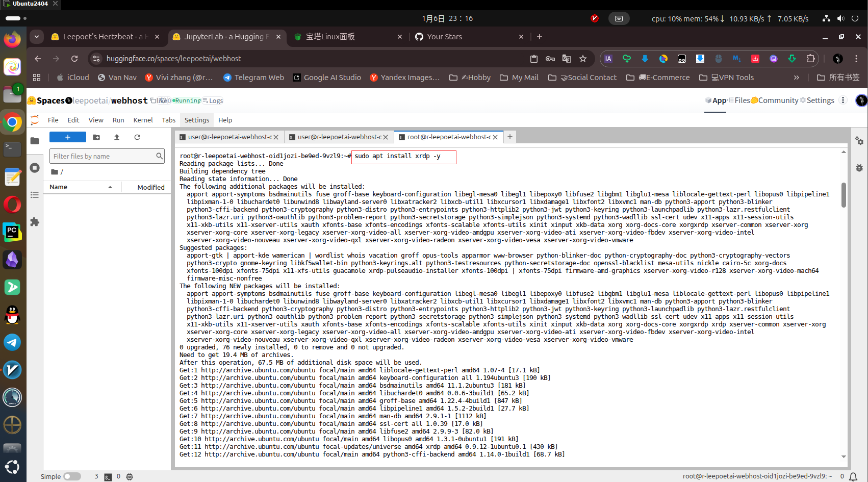Switch to the Your Stars browser tab

point(444,37)
